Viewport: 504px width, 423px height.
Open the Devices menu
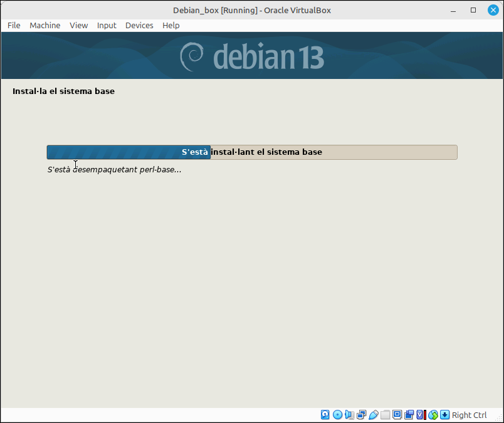139,26
